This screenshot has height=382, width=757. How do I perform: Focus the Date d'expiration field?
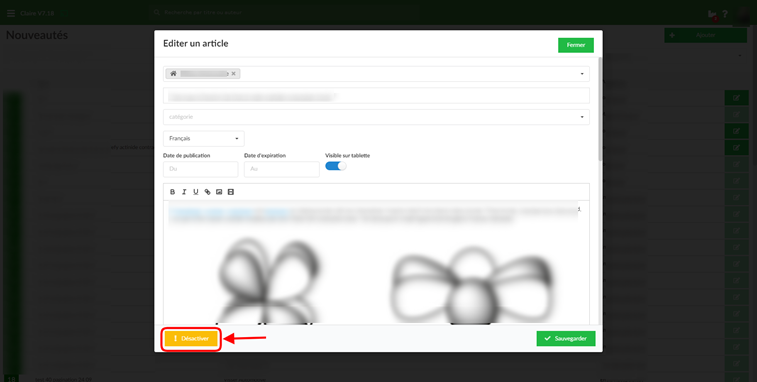(x=282, y=170)
